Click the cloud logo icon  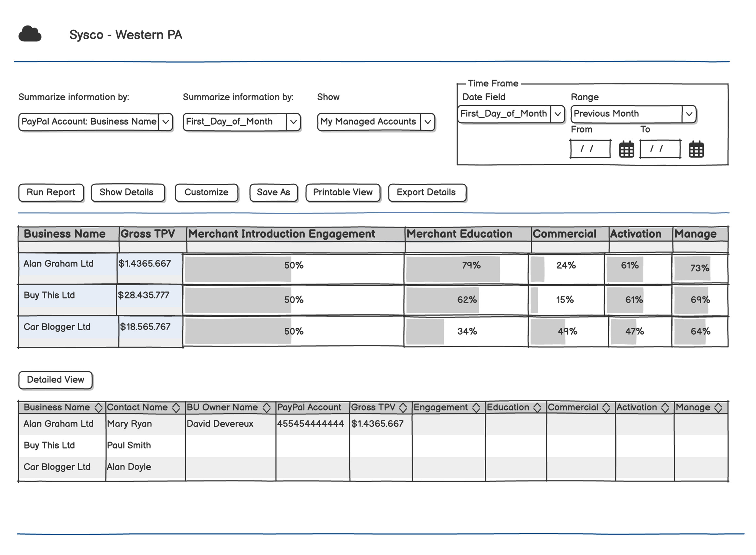coord(30,34)
